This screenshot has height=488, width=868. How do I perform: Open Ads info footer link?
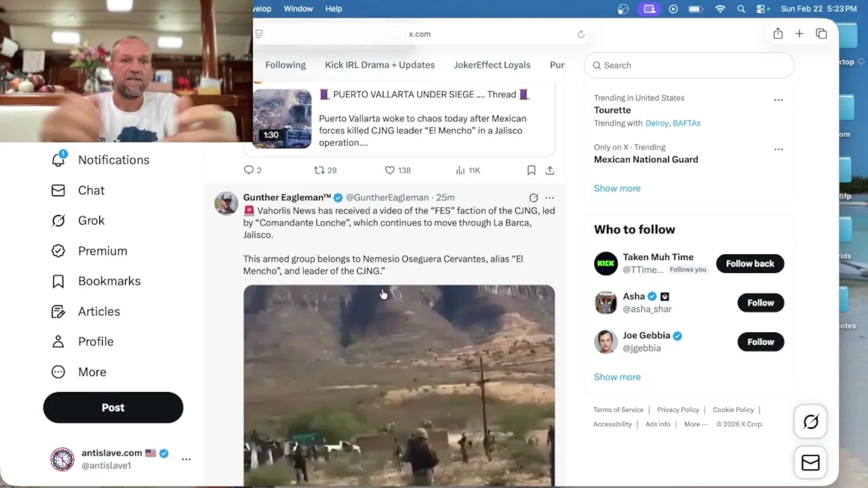point(658,424)
